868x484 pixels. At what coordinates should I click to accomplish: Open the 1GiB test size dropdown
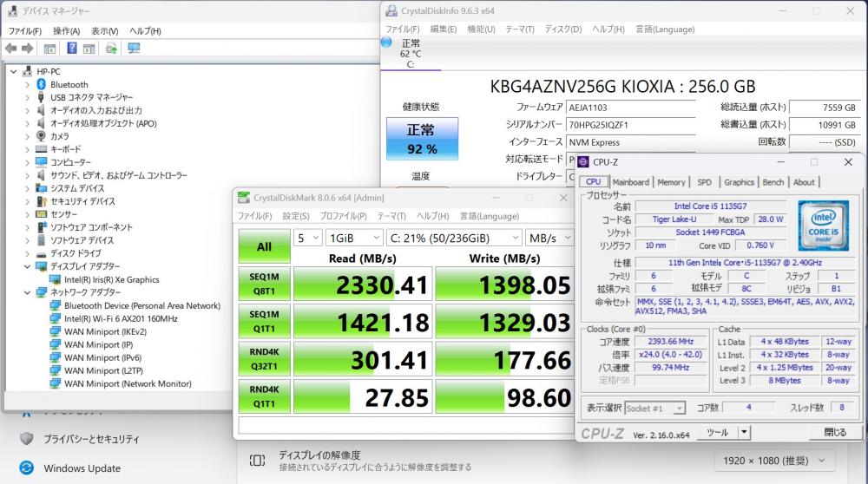point(354,238)
